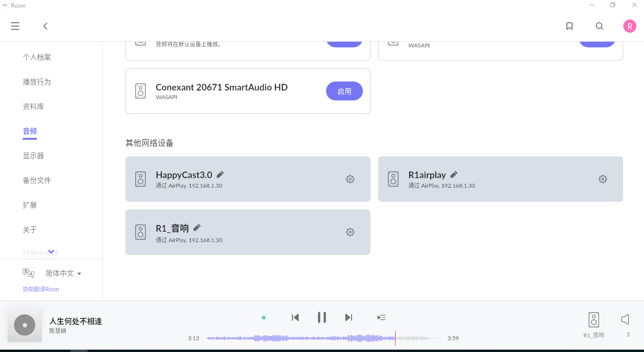Open search via the magnifier icon
Screen dimensions: 644x352
(x=600, y=26)
